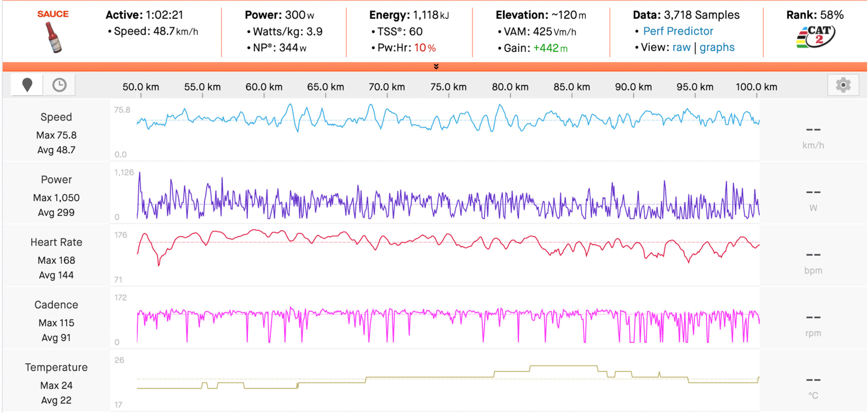Image resolution: width=868 pixels, height=413 pixels.
Task: Click the 75.0 km marker on axis
Action: pyautogui.click(x=448, y=87)
